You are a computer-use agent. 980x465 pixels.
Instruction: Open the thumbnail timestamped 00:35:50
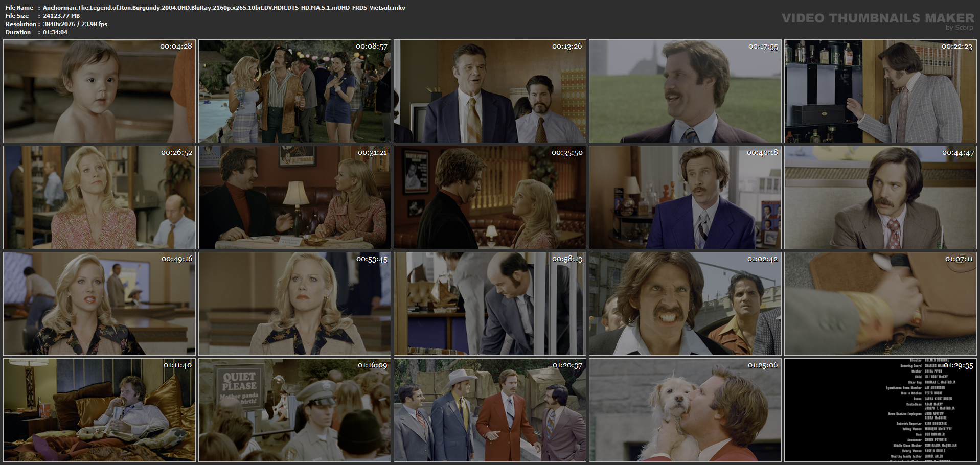click(490, 197)
